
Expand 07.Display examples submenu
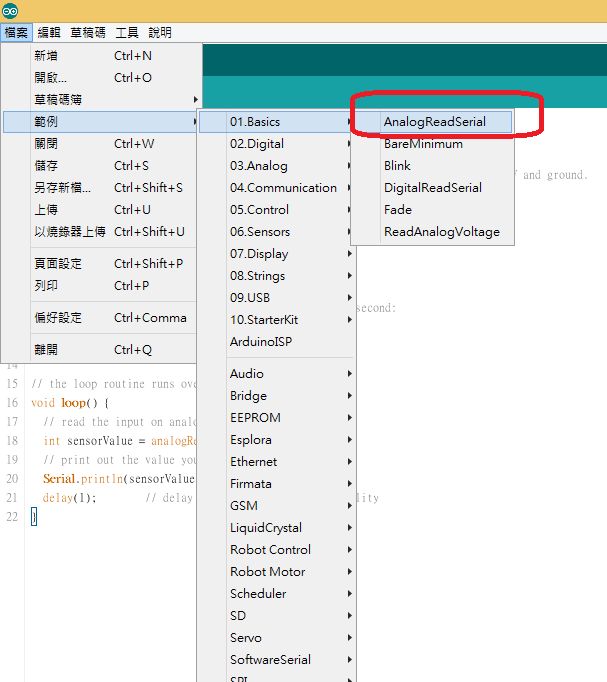coord(277,254)
